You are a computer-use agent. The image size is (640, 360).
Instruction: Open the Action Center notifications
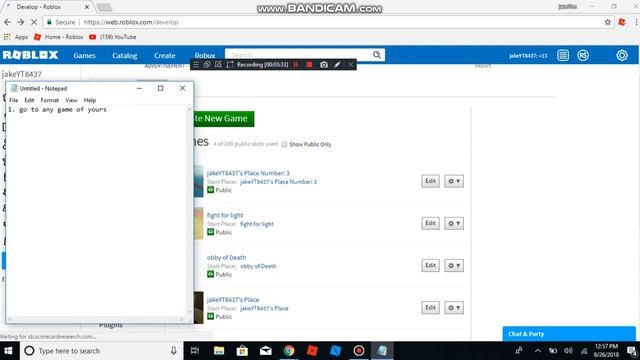pyautogui.click(x=632, y=351)
